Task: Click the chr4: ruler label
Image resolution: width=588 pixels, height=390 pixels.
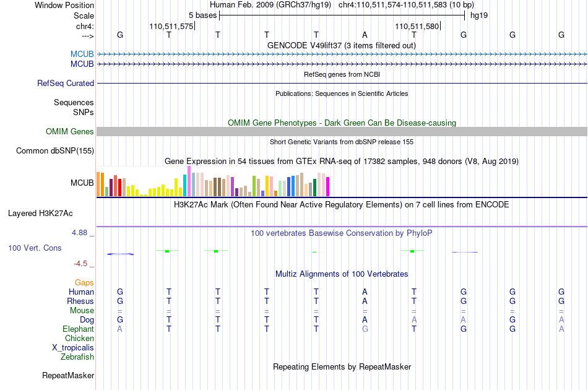Action: coord(85,26)
